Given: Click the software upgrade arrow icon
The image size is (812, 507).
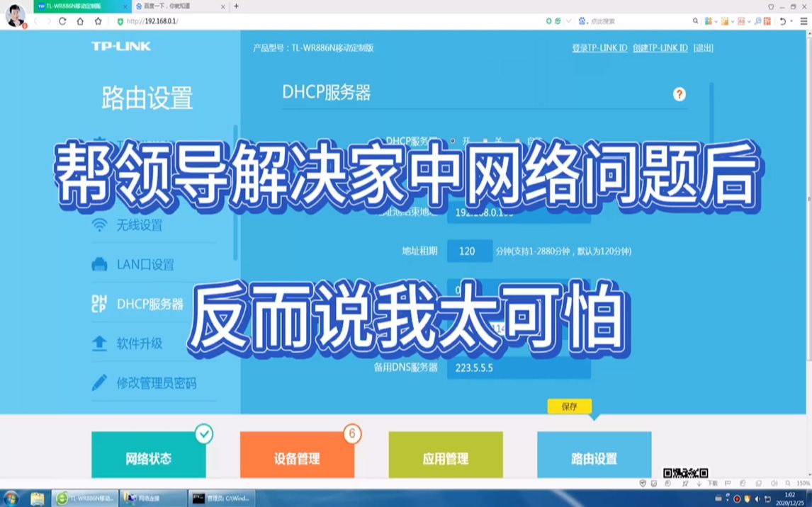Looking at the screenshot, I should pyautogui.click(x=99, y=343).
